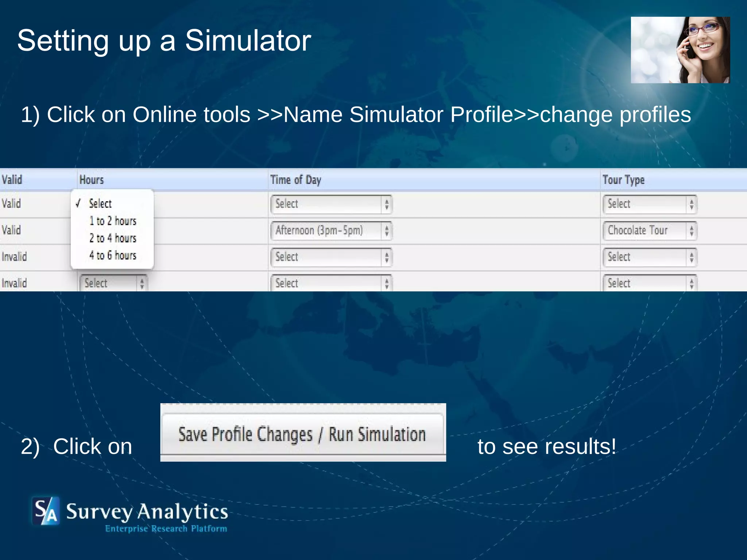
Task: Open Time of Day dropdown in first Valid row
Action: (331, 204)
